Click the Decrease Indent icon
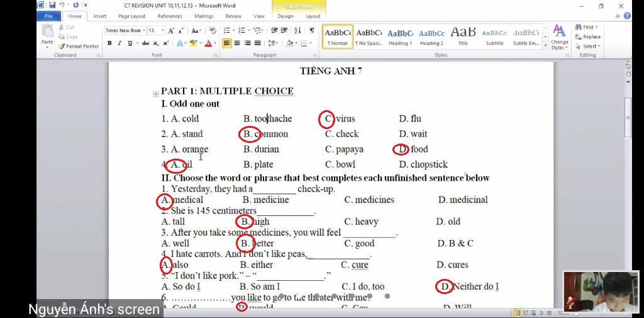644x318 pixels. point(274,30)
